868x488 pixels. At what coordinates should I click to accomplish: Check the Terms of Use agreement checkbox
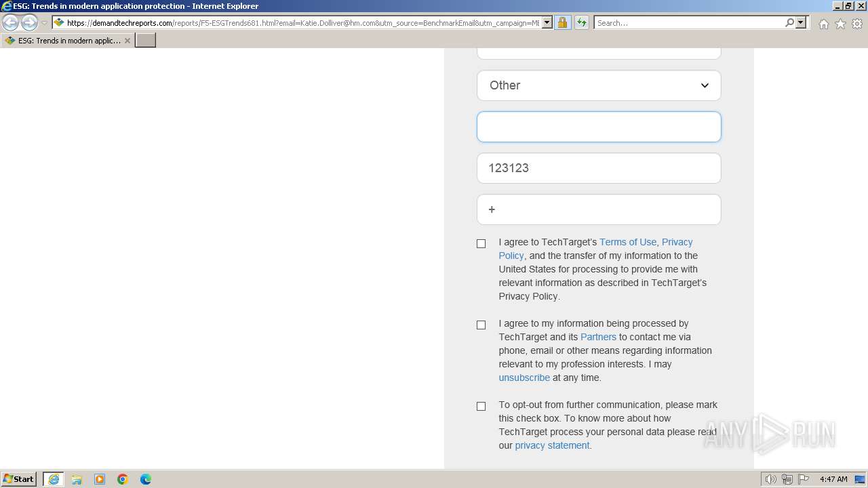(481, 243)
